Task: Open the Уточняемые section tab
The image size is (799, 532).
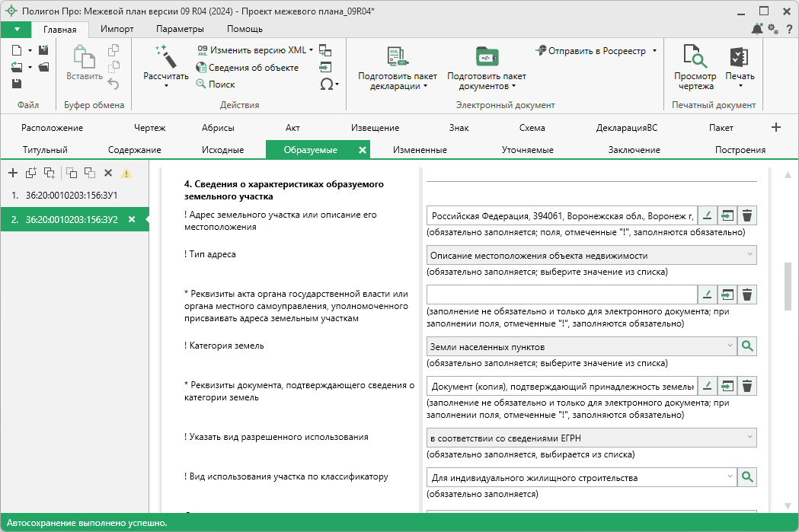Action: pyautogui.click(x=527, y=150)
